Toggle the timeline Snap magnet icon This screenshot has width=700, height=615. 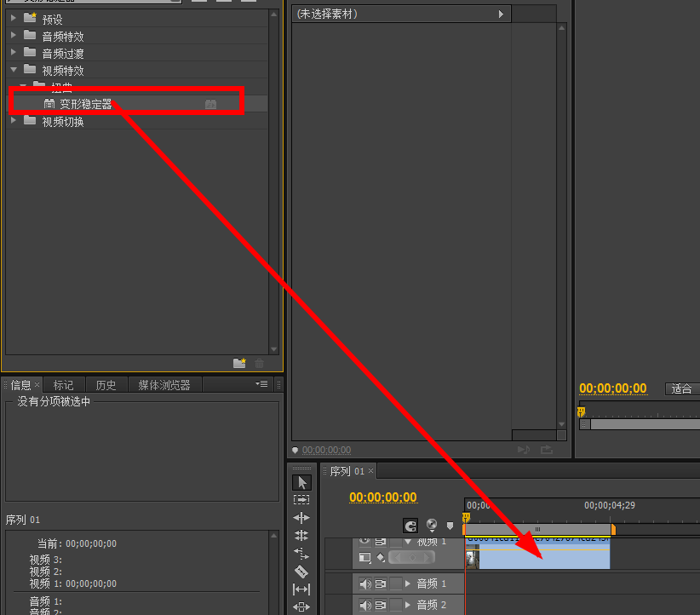coord(410,526)
